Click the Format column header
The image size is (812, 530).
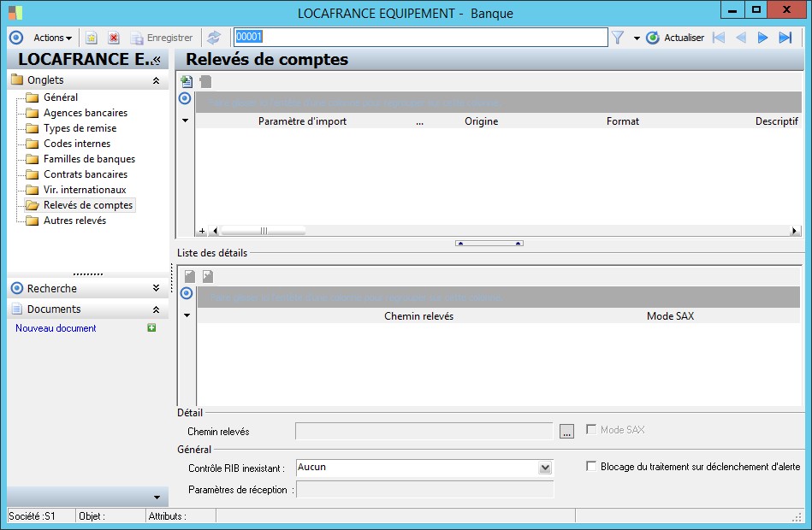point(622,121)
